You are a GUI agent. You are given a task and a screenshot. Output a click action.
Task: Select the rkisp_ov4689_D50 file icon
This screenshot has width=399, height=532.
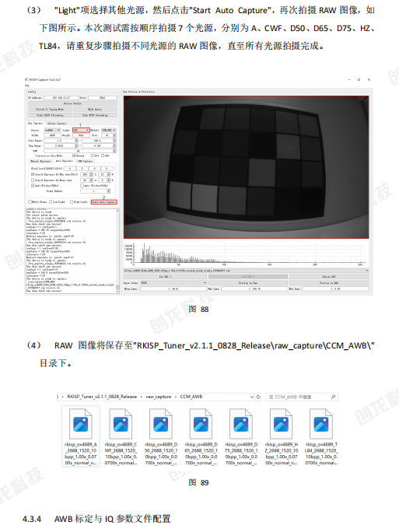point(161,424)
